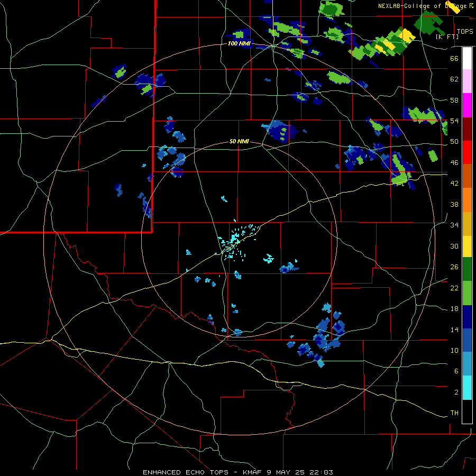
Task: Click the '14' legend value
Action: point(454,329)
